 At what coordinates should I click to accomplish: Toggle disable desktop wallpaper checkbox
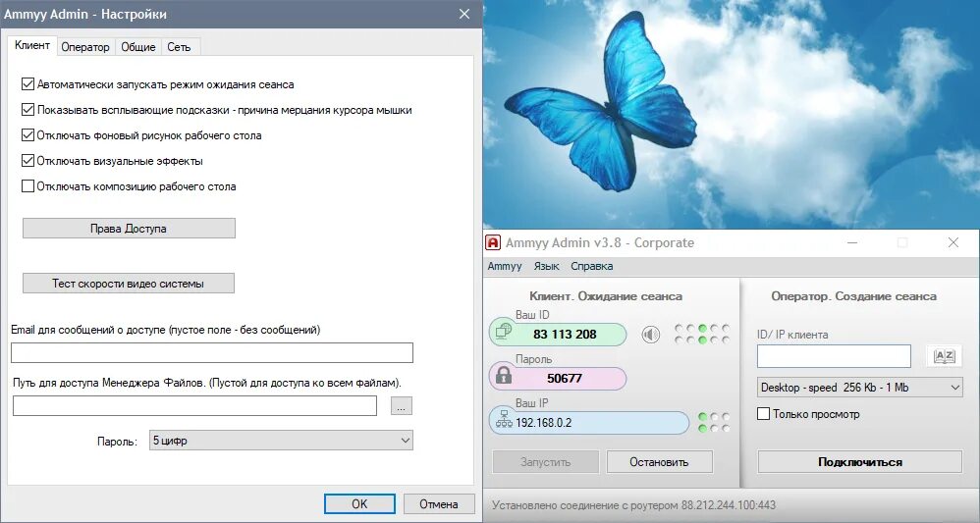point(27,135)
